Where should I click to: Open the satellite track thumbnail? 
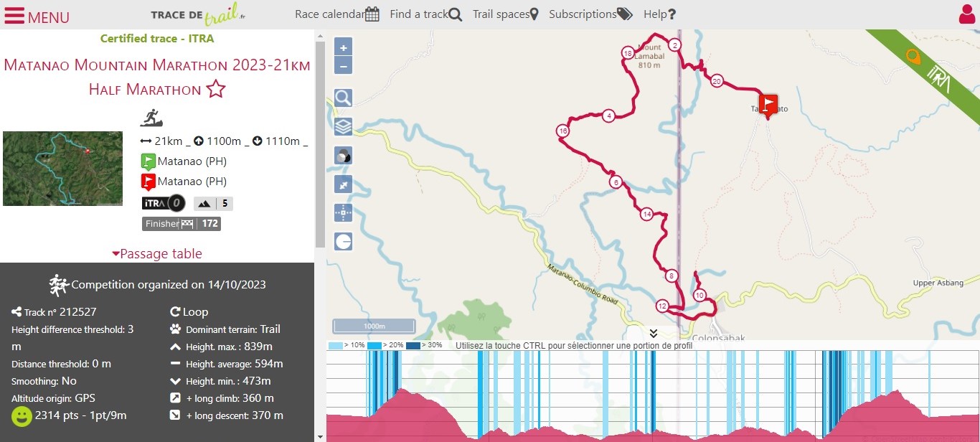62,169
